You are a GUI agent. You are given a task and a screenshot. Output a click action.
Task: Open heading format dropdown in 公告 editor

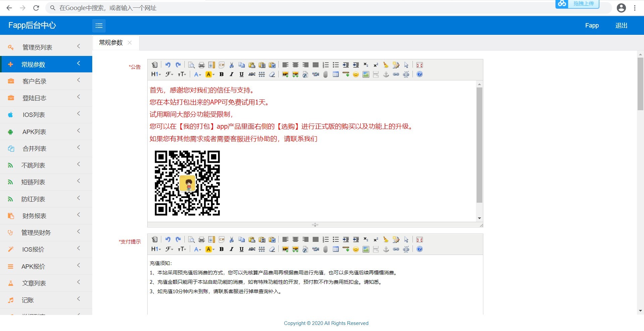[x=156, y=74]
